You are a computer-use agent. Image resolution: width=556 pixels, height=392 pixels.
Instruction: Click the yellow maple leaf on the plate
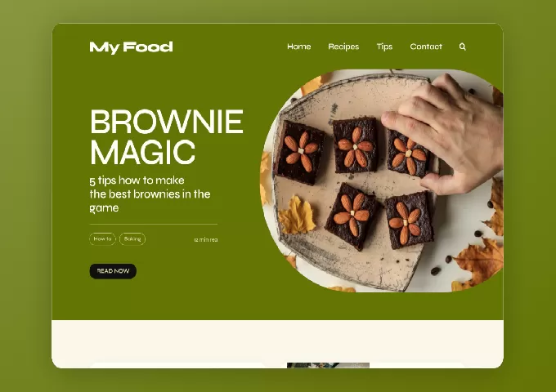(297, 216)
